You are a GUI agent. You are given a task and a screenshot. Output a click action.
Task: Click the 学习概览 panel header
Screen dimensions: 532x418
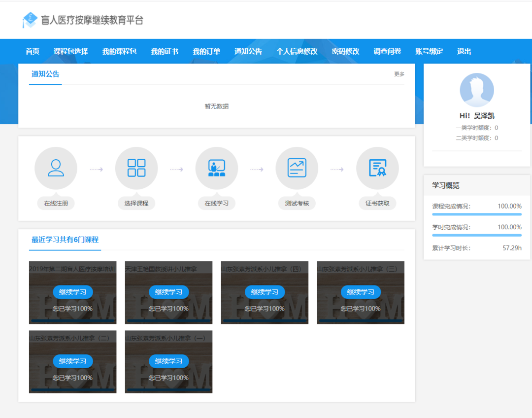pyautogui.click(x=477, y=185)
